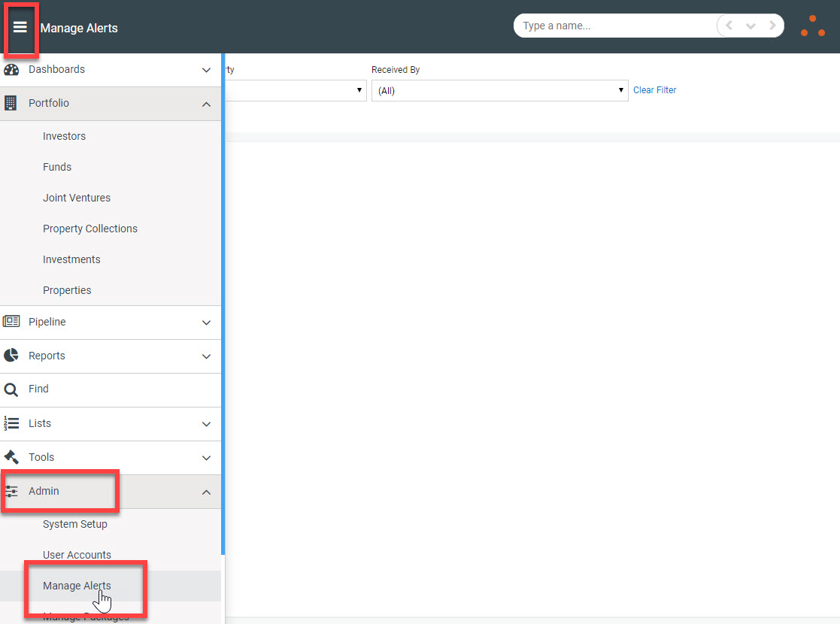Expand the Pipeline section
Screen dimensions: 840x624
pos(206,322)
